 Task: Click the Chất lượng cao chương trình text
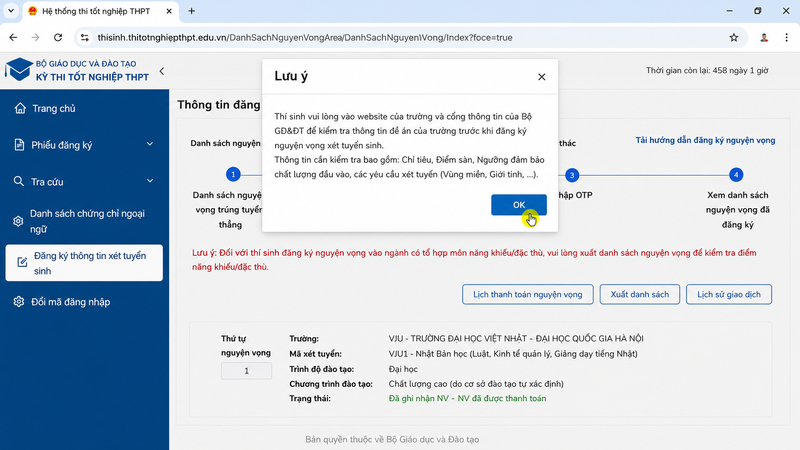[x=476, y=384]
